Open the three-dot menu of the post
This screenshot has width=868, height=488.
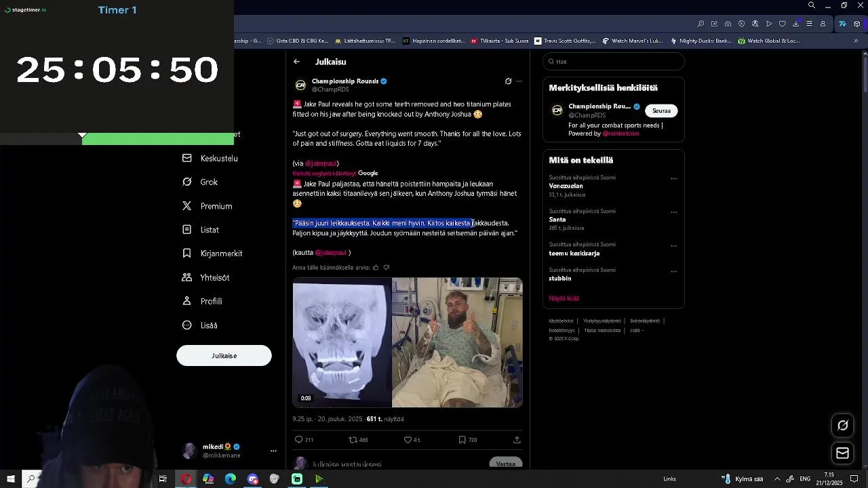[519, 81]
